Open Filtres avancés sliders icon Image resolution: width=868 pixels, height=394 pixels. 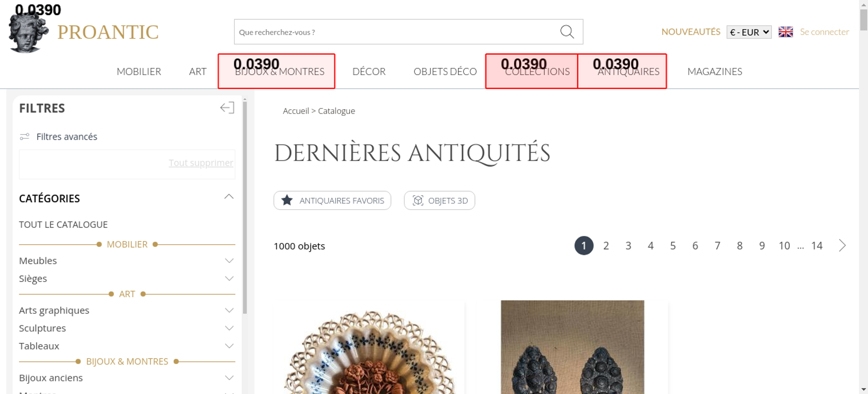25,137
